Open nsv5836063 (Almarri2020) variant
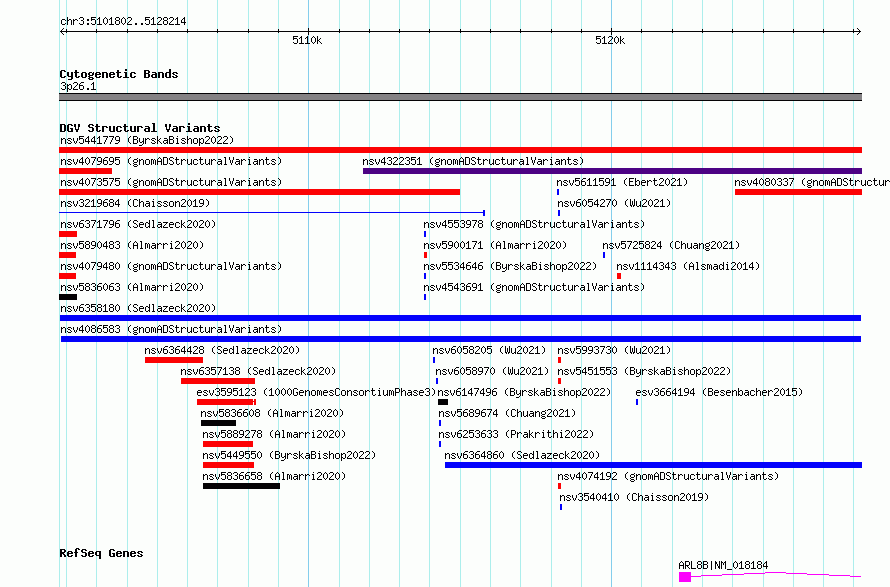Screen dimensions: 890x587 click(x=132, y=287)
